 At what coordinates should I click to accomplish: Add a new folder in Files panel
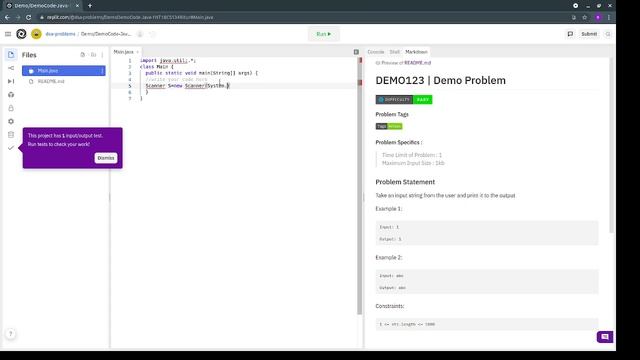93,55
